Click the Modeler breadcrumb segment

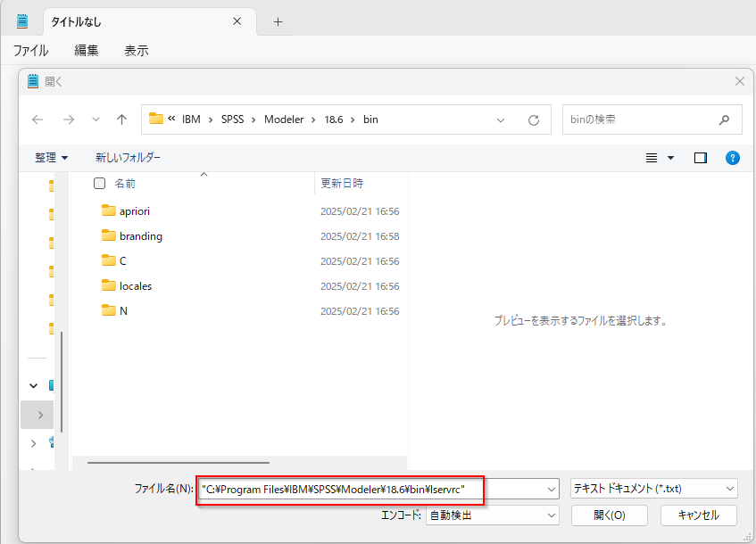[x=284, y=120]
